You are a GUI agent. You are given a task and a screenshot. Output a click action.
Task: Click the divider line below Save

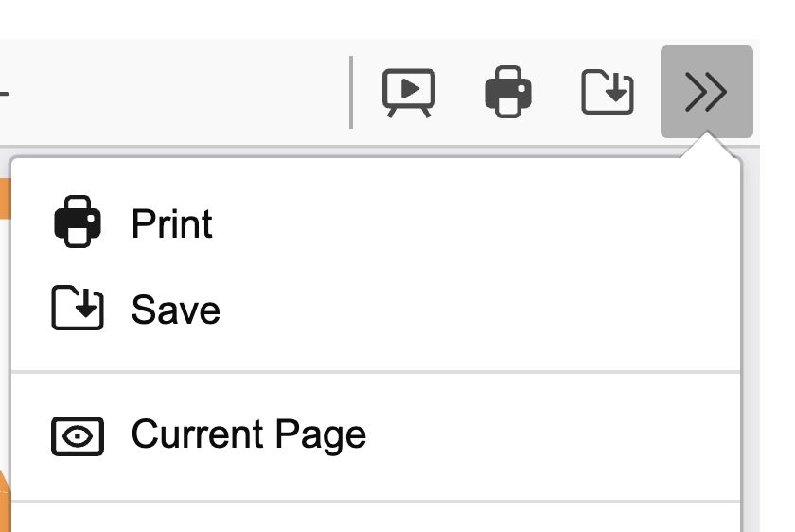coord(375,372)
